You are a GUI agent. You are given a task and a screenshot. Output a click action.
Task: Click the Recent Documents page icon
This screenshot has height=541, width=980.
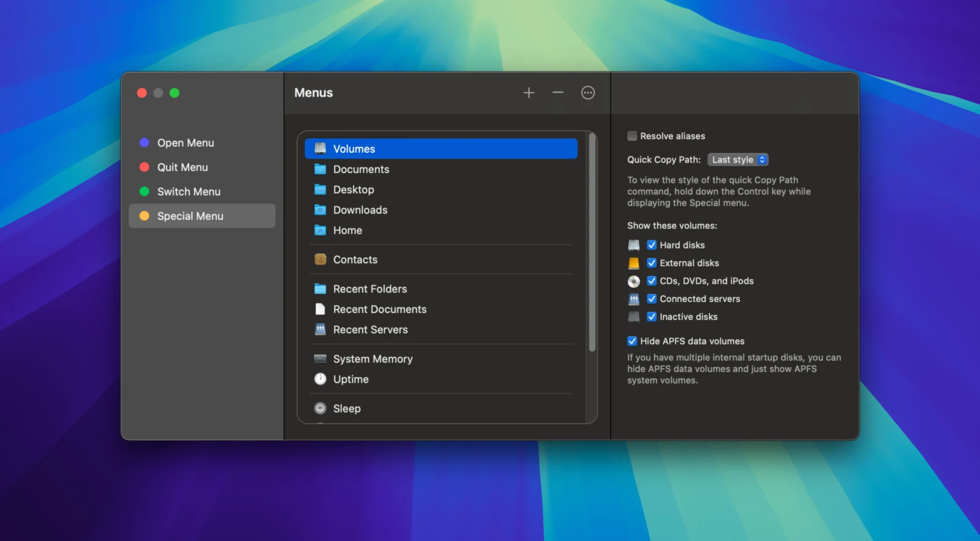pos(320,310)
